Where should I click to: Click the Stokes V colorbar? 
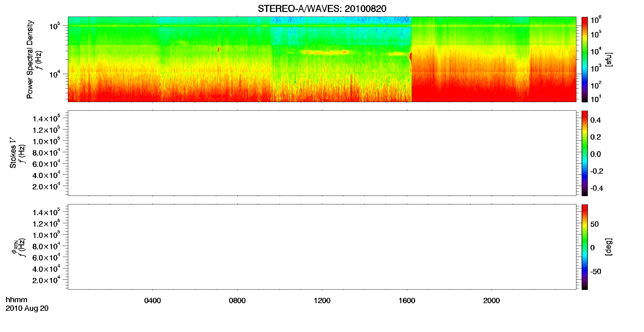585,153
